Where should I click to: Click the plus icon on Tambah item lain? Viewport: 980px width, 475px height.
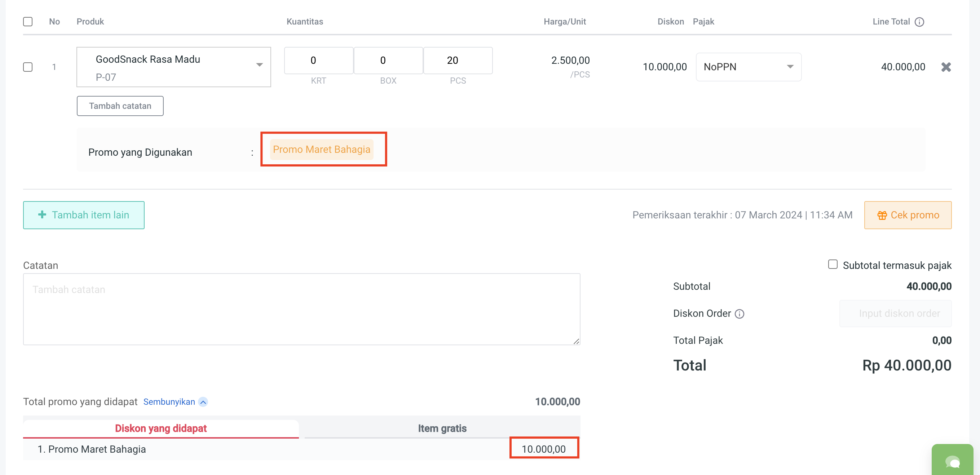coord(42,215)
